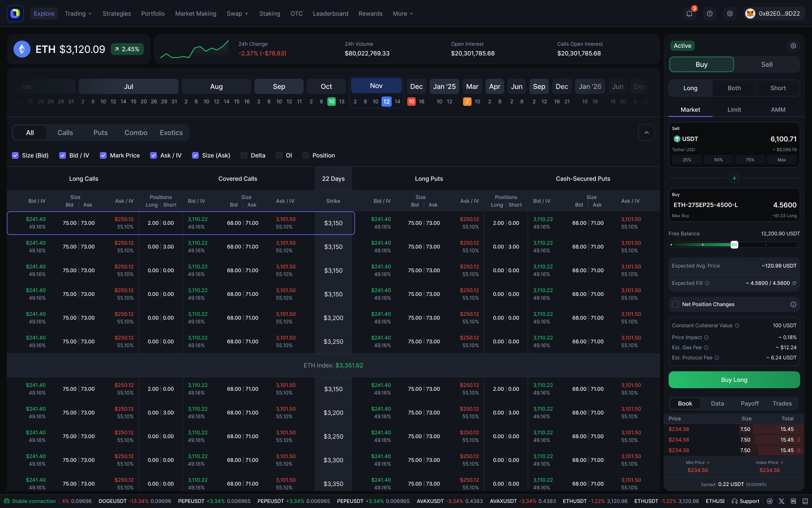Select the $3,200 strike row cell
Image resolution: width=812 pixels, height=508 pixels.
pyautogui.click(x=333, y=318)
